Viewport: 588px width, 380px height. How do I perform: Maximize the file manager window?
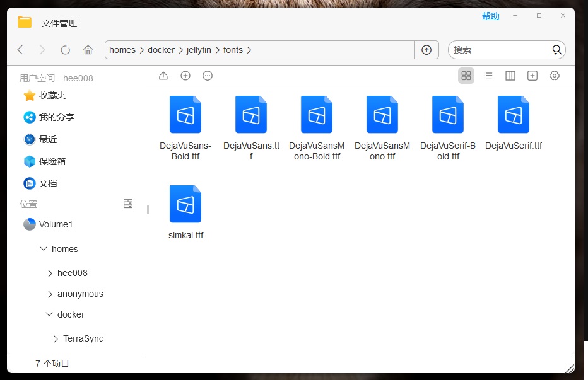(x=539, y=15)
